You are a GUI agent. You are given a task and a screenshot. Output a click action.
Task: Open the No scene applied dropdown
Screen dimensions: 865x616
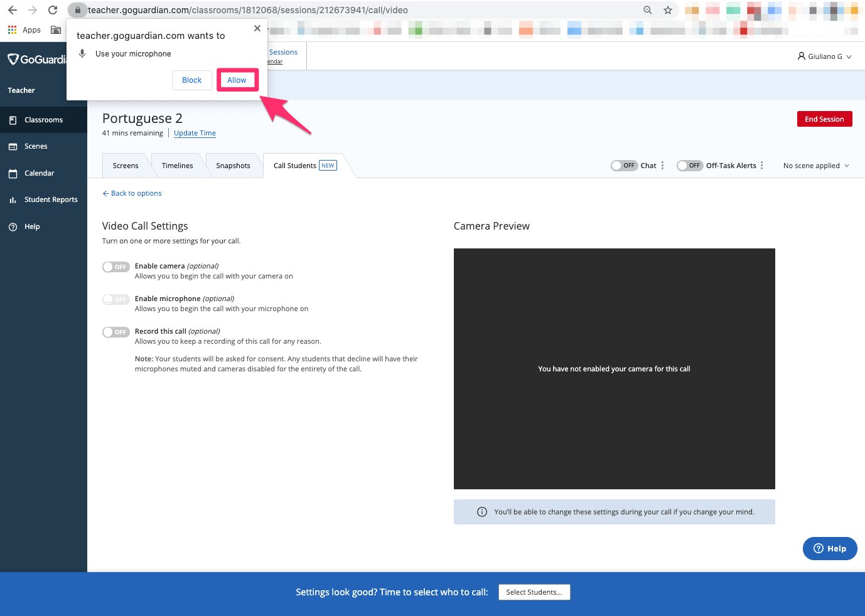(816, 166)
